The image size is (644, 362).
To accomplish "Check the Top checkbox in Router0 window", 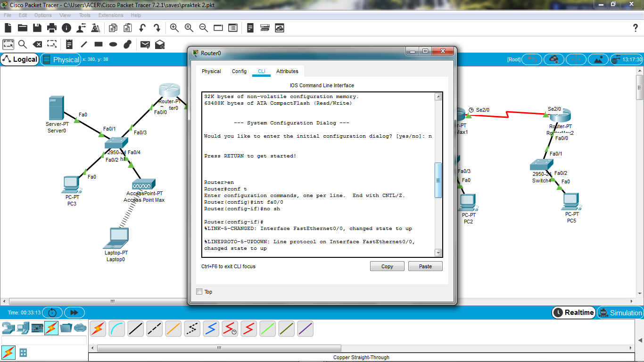I will pyautogui.click(x=199, y=291).
